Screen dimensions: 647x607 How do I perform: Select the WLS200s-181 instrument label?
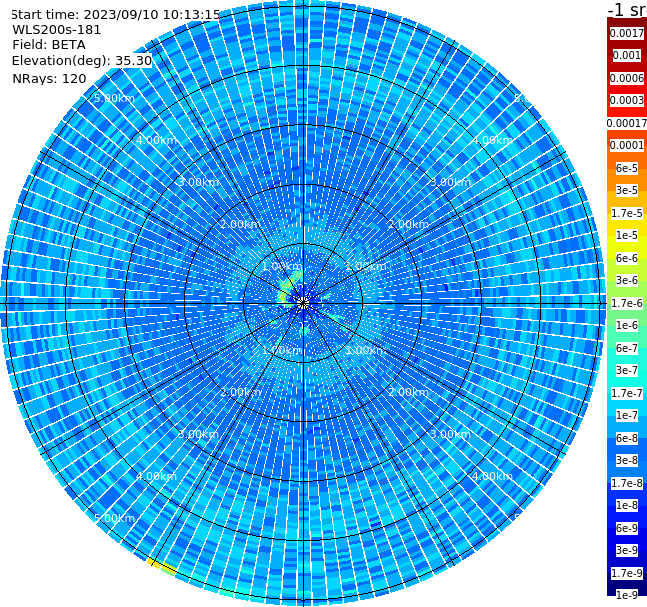point(57,30)
